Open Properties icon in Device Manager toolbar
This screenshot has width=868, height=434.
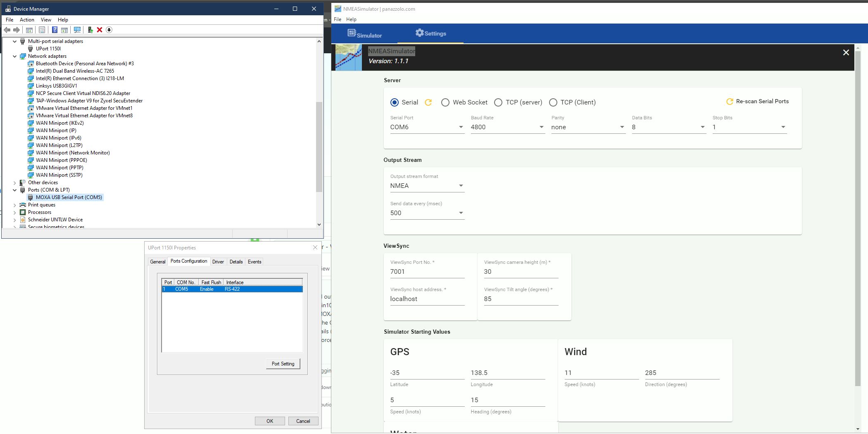[x=42, y=29]
